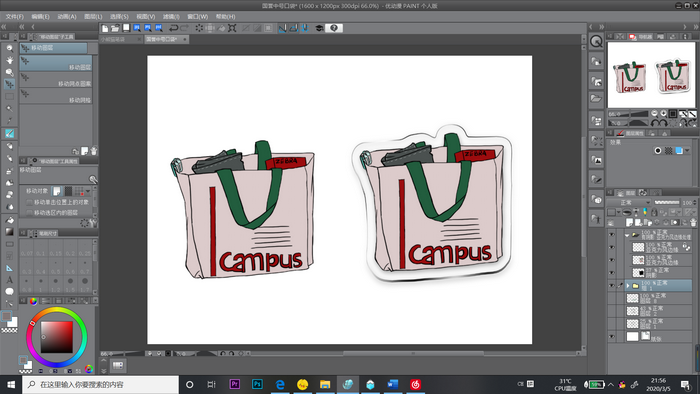Click the Windows search box

click(x=100, y=384)
